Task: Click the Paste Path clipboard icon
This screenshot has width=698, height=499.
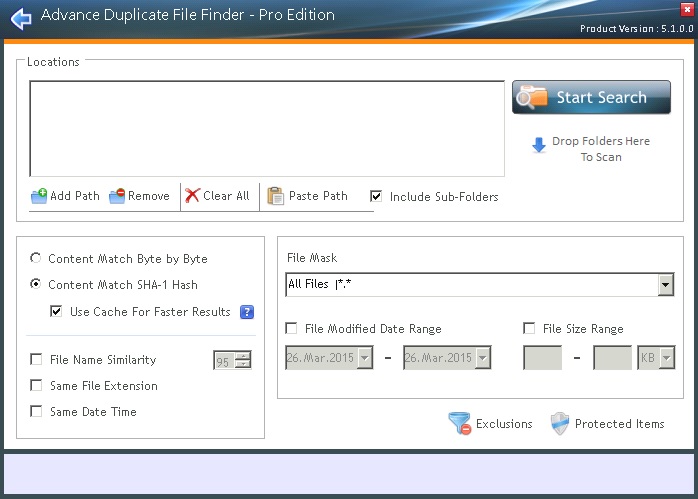Action: pos(275,196)
